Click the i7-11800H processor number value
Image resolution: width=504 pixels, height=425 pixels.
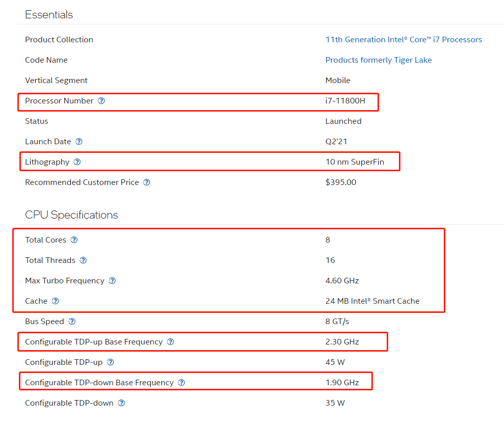coord(345,101)
